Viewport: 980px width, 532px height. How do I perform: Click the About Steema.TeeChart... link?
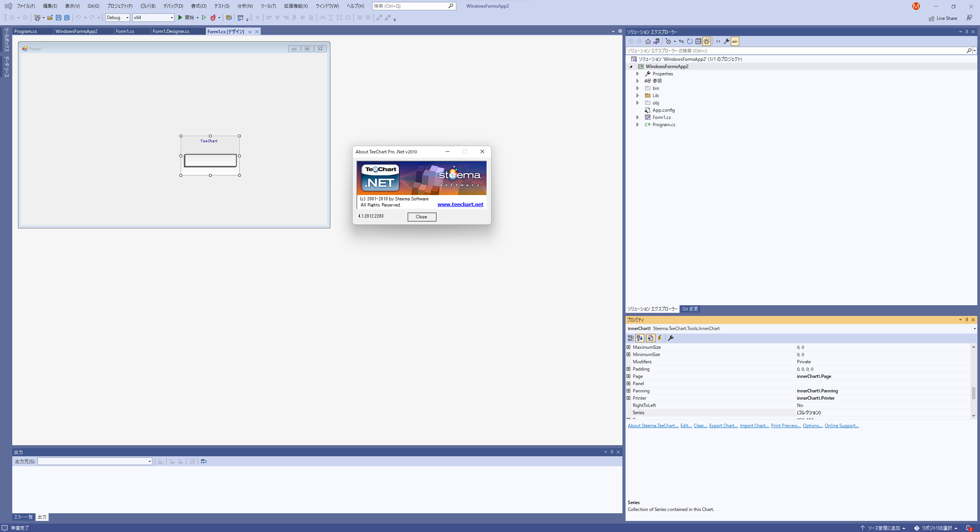coord(653,426)
